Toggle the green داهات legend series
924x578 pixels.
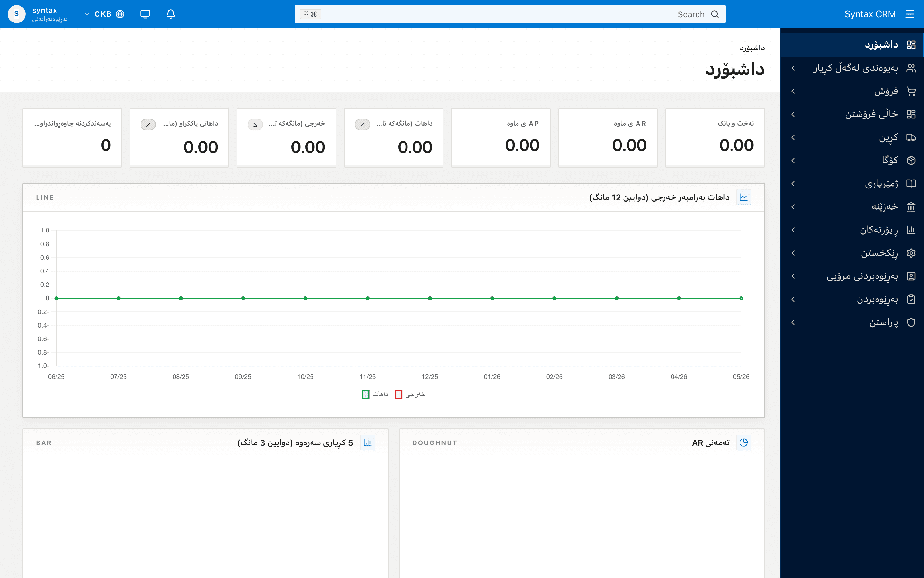(374, 394)
